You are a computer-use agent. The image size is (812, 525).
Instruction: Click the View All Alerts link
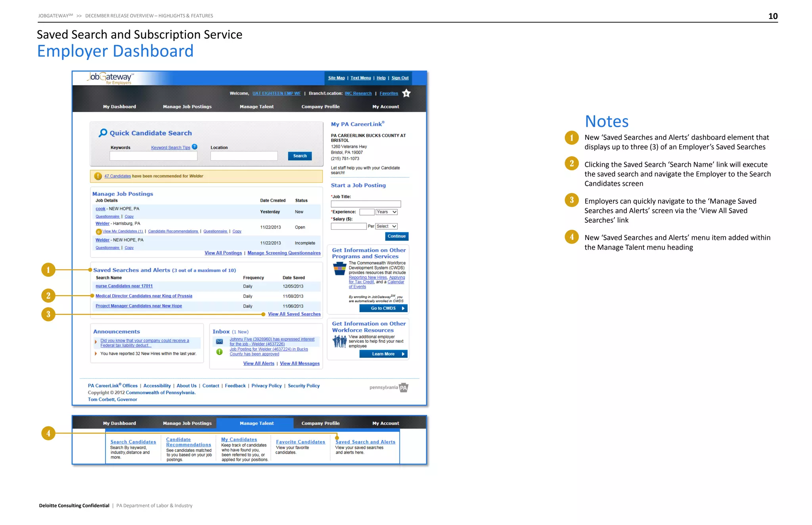259,363
